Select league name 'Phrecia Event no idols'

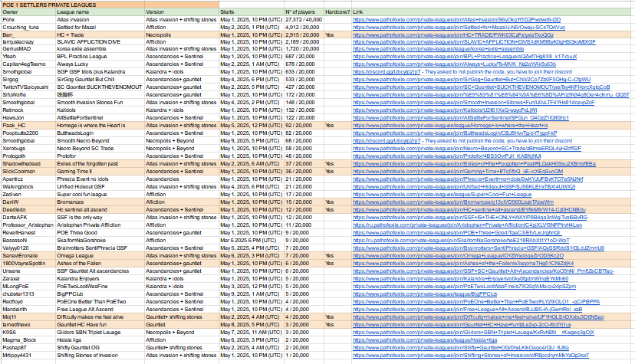pyautogui.click(x=100, y=179)
